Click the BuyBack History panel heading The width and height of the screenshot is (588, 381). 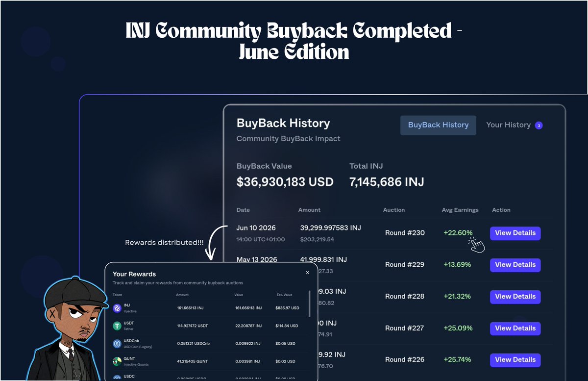click(x=283, y=124)
